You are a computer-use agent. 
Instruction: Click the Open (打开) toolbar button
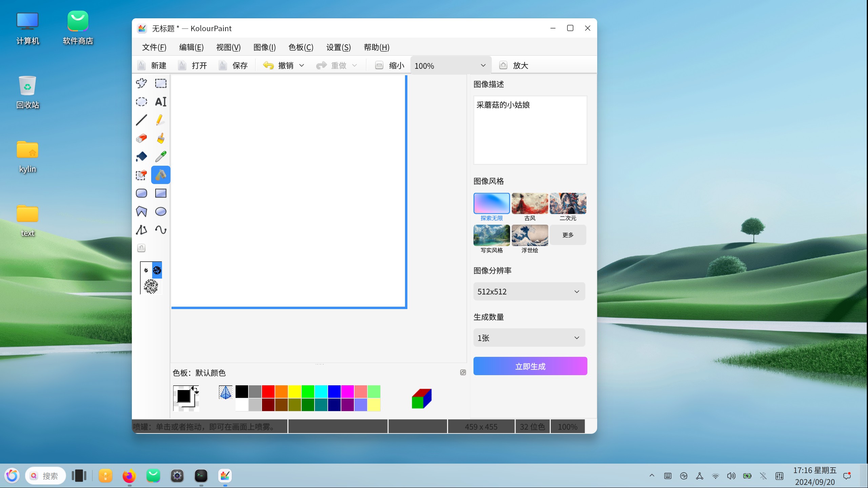193,65
